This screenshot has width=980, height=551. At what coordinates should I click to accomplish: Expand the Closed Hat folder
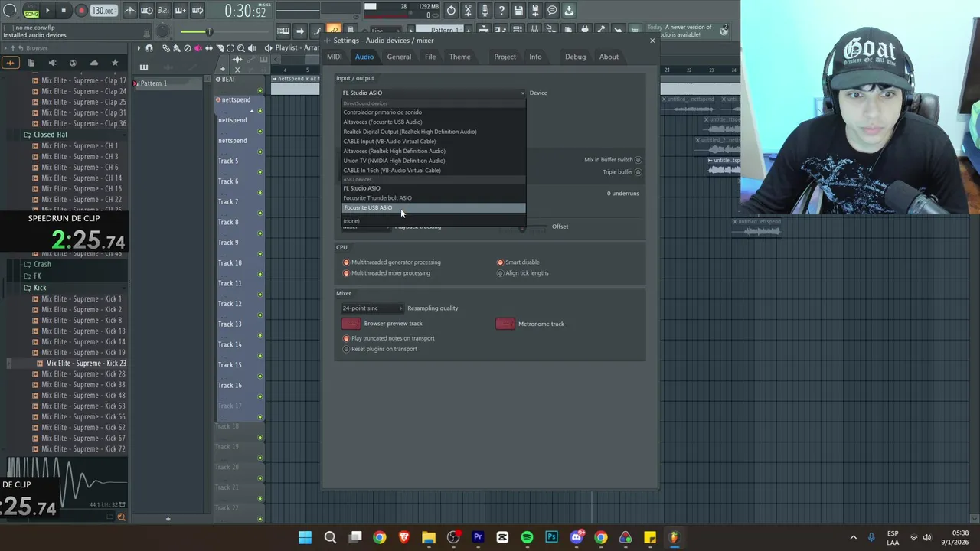click(x=51, y=135)
